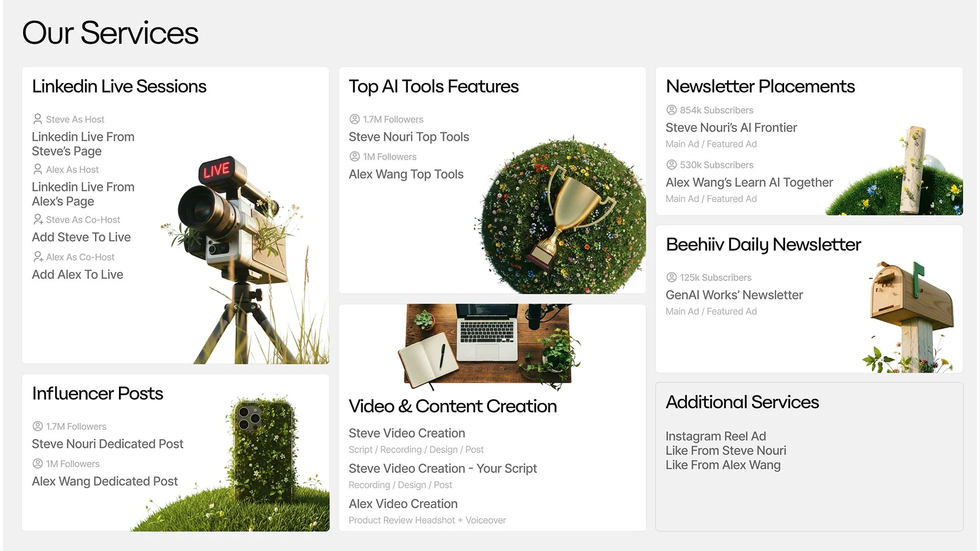The width and height of the screenshot is (980, 551).
Task: Click the "Alex As Co-Host" label
Action: pos(80,257)
